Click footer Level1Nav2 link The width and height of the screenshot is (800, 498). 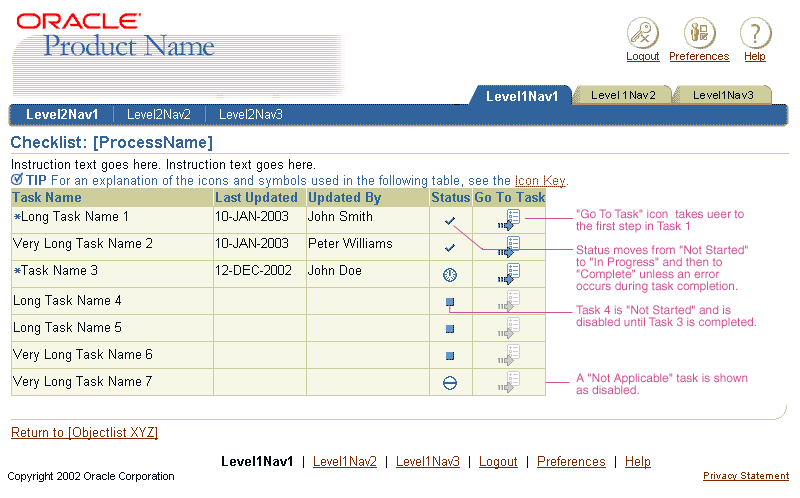[x=344, y=461]
